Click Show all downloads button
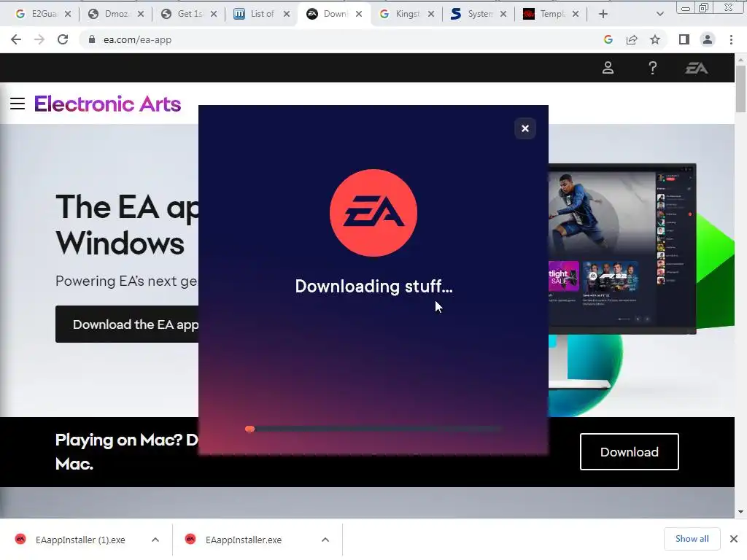Screen dimensions: 747x560 coord(692,539)
